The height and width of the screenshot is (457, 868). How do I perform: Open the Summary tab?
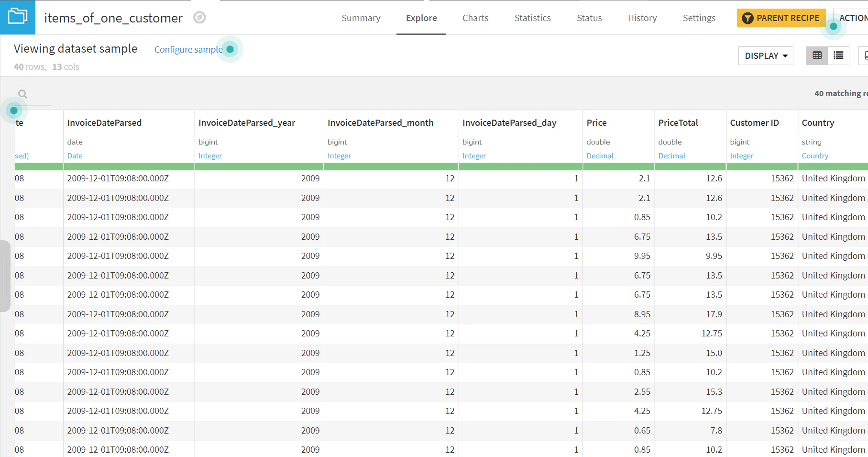pyautogui.click(x=361, y=18)
